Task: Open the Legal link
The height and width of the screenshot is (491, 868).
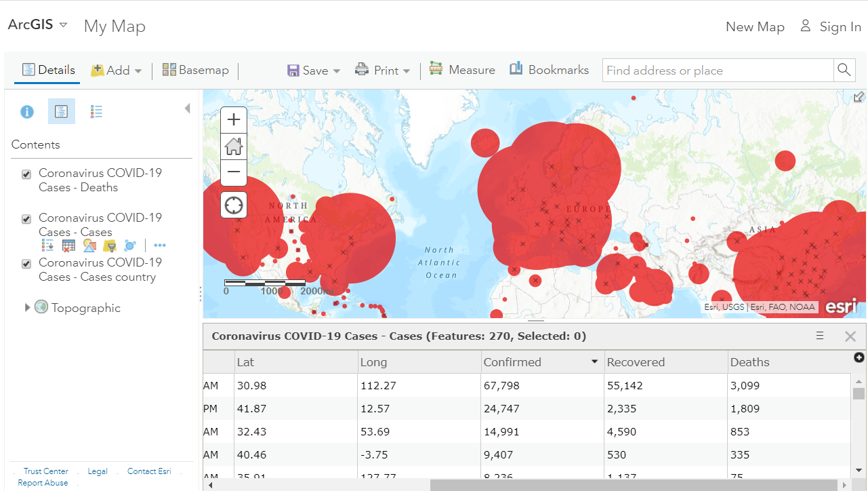Action: click(98, 471)
